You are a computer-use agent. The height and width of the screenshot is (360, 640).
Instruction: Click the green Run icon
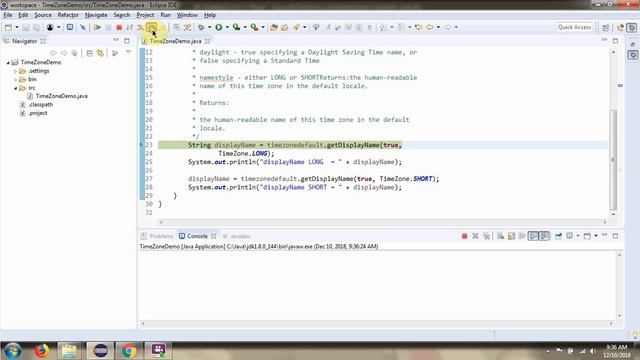(219, 27)
